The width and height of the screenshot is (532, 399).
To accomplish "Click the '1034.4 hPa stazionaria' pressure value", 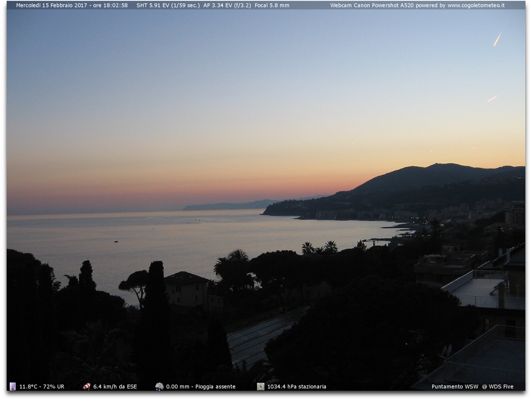I will pyautogui.click(x=297, y=387).
